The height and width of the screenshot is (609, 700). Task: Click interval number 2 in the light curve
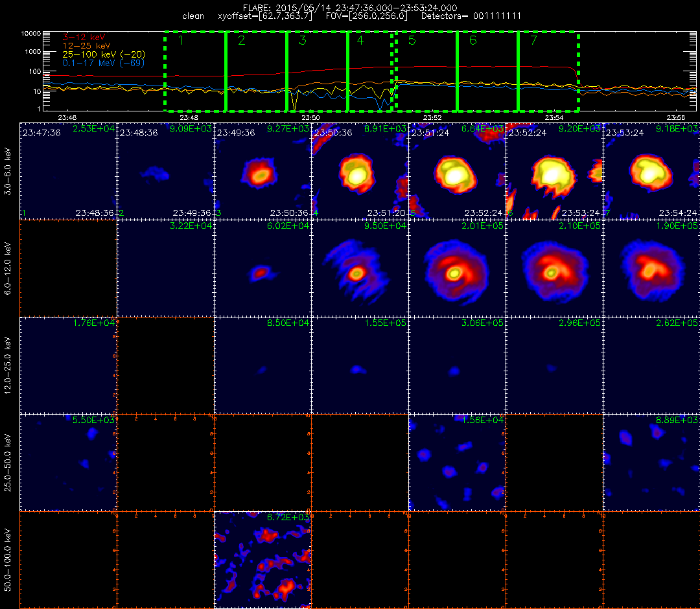242,41
